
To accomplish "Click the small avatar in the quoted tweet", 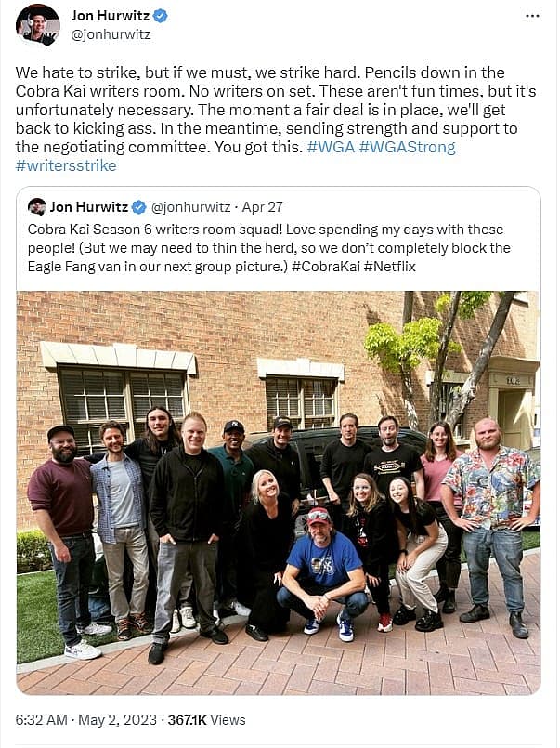I will (37, 206).
